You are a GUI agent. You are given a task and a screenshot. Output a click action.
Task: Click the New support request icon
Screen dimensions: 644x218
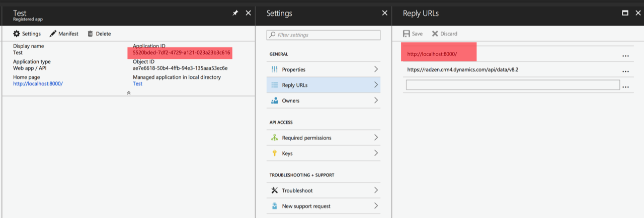(274, 206)
